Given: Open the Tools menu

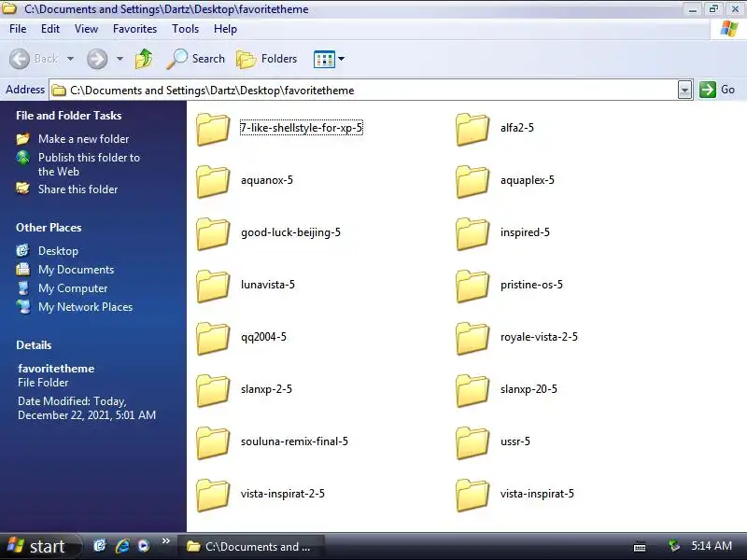Looking at the screenshot, I should click(185, 29).
